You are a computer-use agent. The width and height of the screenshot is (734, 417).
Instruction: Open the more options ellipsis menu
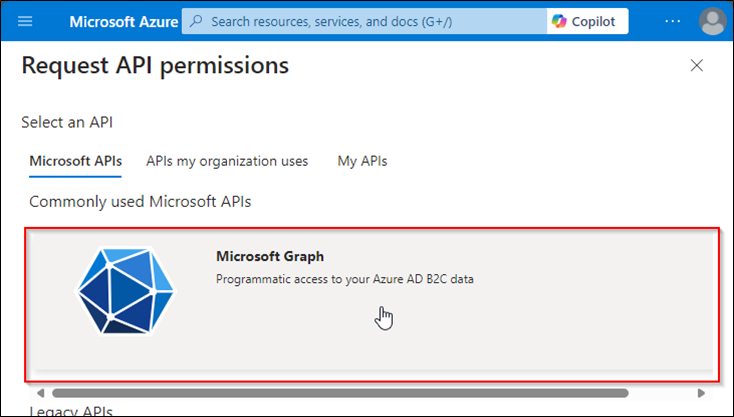[673, 21]
